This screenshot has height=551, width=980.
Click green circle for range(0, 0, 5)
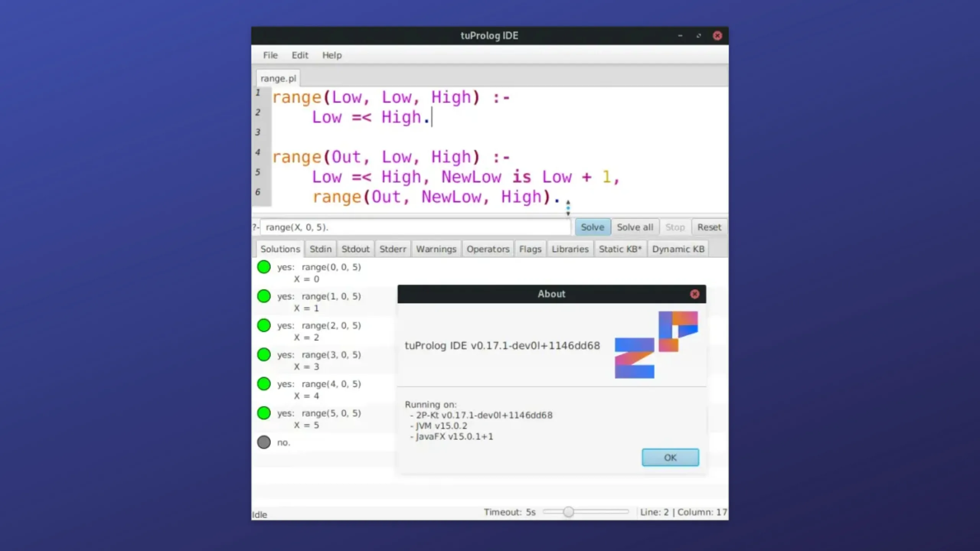click(264, 267)
